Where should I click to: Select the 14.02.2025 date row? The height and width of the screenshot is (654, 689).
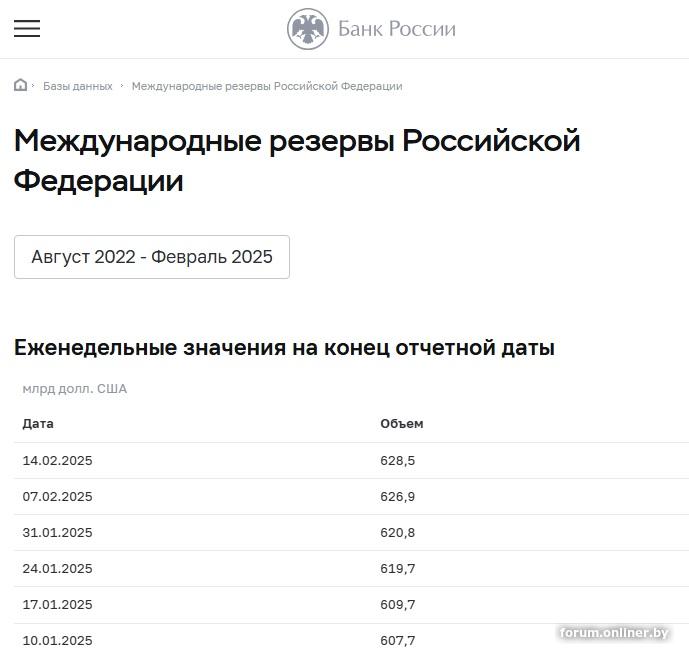click(57, 461)
